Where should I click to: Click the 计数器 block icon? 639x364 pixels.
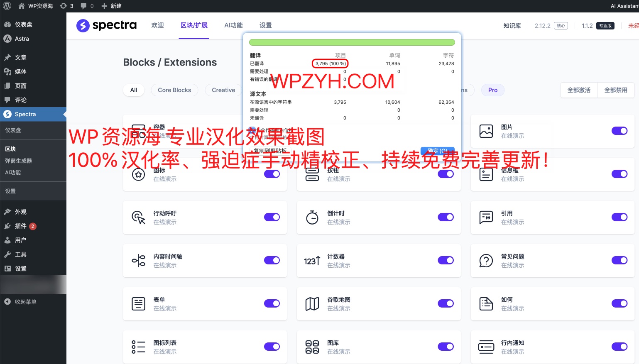(x=312, y=261)
